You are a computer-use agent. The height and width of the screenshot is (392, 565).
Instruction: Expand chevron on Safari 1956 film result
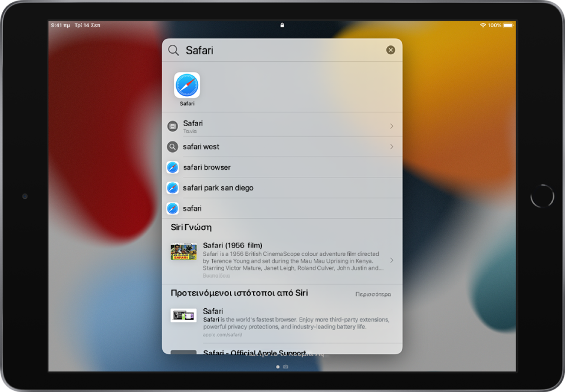pos(392,260)
